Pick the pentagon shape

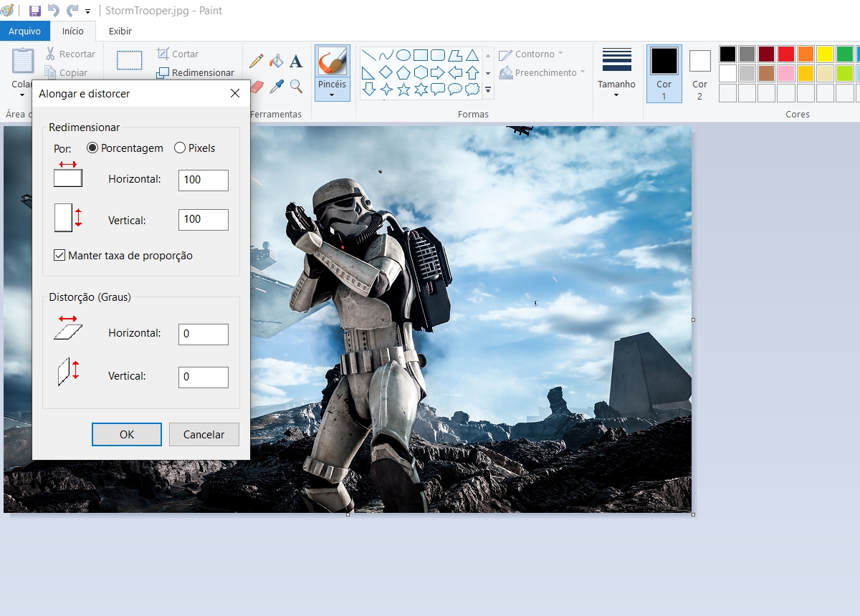403,72
